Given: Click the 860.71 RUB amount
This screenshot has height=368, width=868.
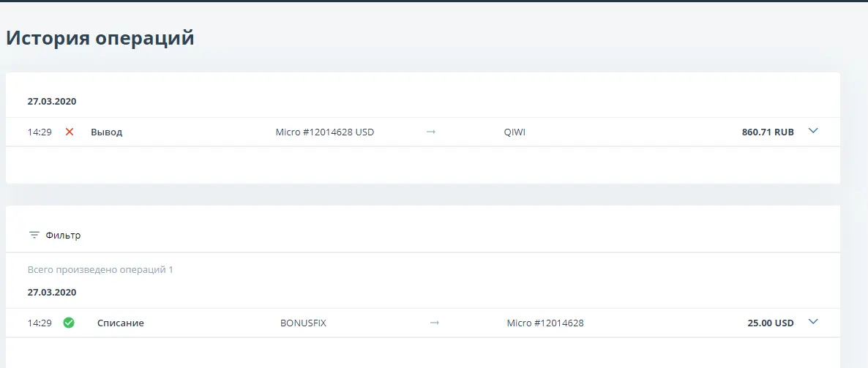Looking at the screenshot, I should coord(768,132).
